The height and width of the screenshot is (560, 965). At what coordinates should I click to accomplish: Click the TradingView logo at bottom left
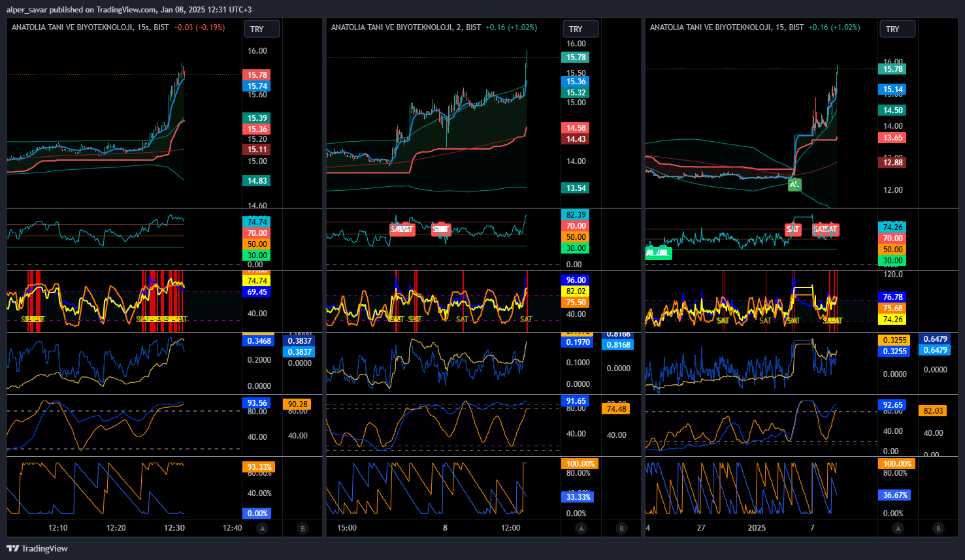tap(37, 548)
